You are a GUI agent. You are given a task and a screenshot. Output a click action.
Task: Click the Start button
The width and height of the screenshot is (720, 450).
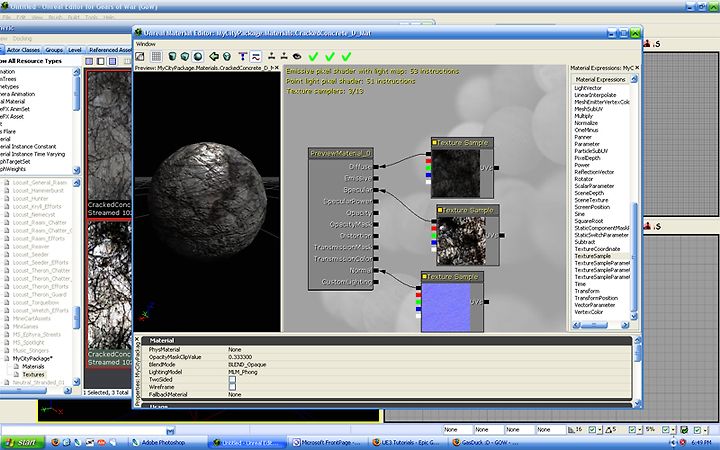tap(22, 443)
